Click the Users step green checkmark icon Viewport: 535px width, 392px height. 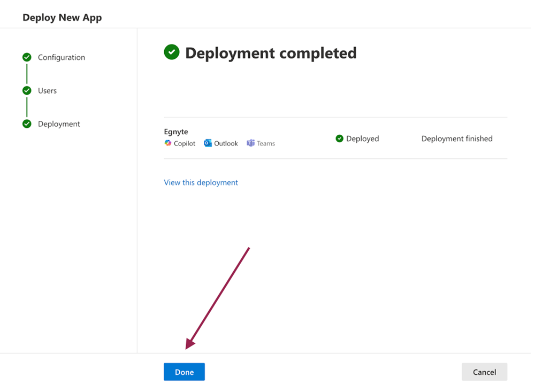click(27, 90)
